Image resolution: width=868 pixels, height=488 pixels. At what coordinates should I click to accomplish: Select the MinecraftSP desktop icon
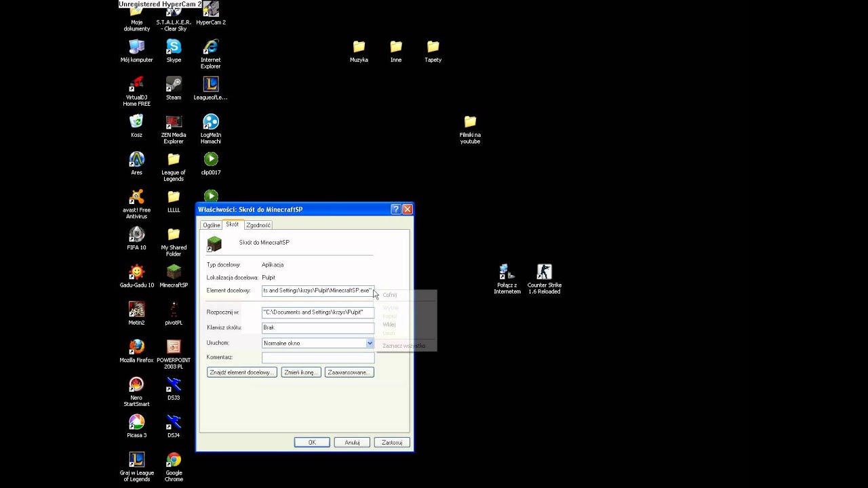174,276
